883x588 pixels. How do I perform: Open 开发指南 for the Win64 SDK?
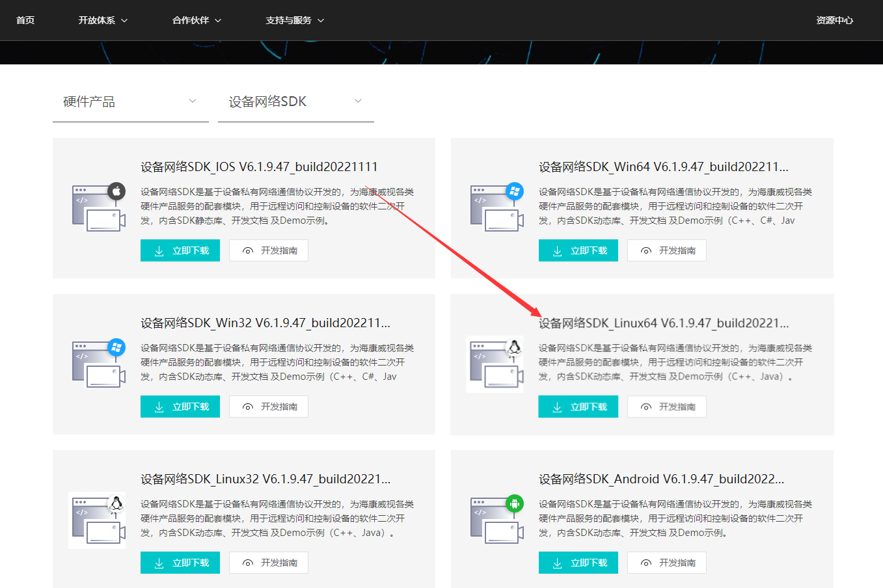667,250
